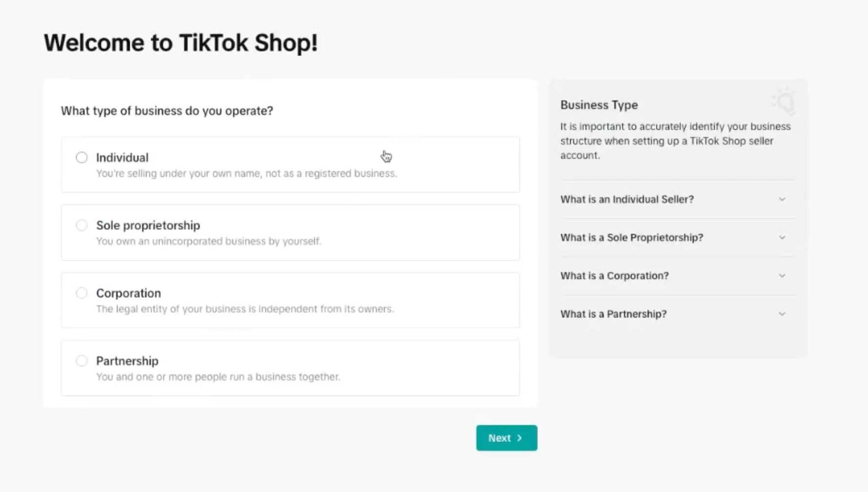Expand the Sole Proprietorship chevron arrow
The height and width of the screenshot is (492, 868).
click(x=782, y=238)
